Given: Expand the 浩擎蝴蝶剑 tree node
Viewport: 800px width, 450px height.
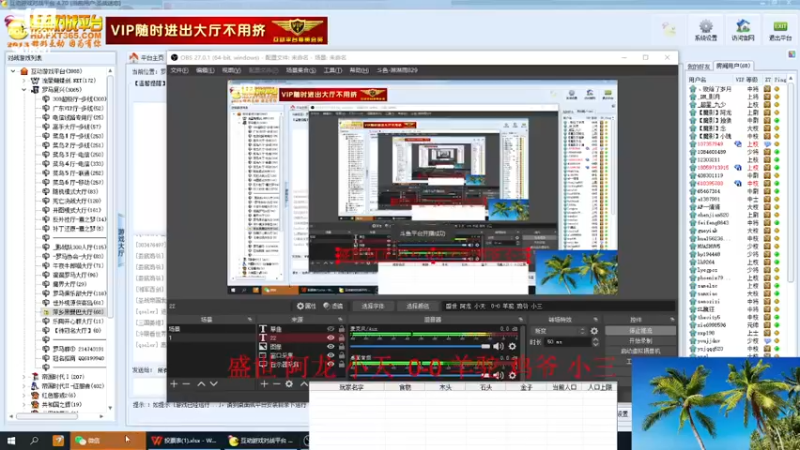Looking at the screenshot, I should [x=24, y=81].
